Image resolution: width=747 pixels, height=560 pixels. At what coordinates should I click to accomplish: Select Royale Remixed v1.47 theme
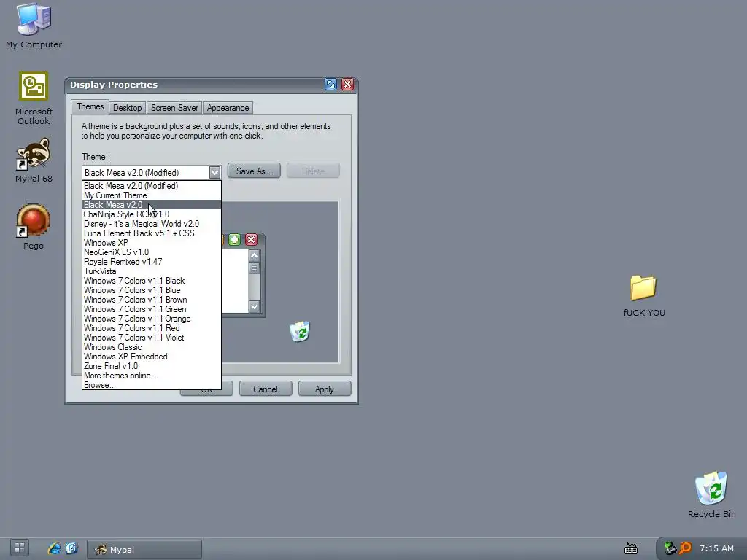(152, 262)
